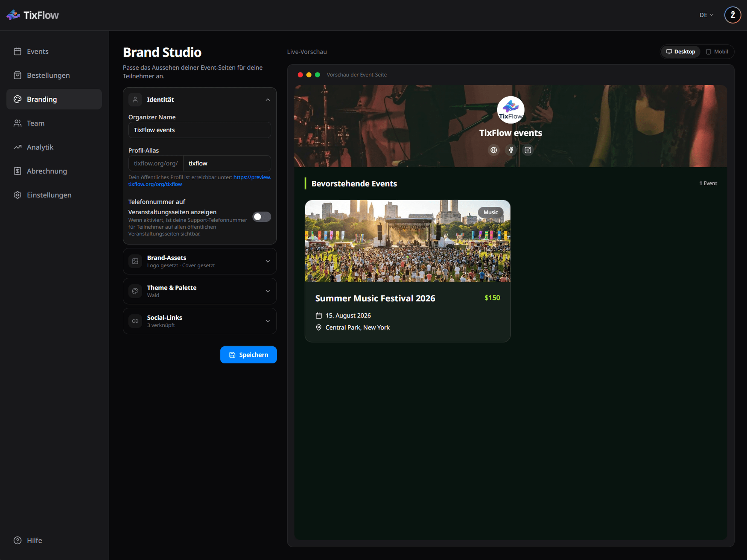This screenshot has width=747, height=560.
Task: Go to Bestellungen in sidebar
Action: coord(54,75)
